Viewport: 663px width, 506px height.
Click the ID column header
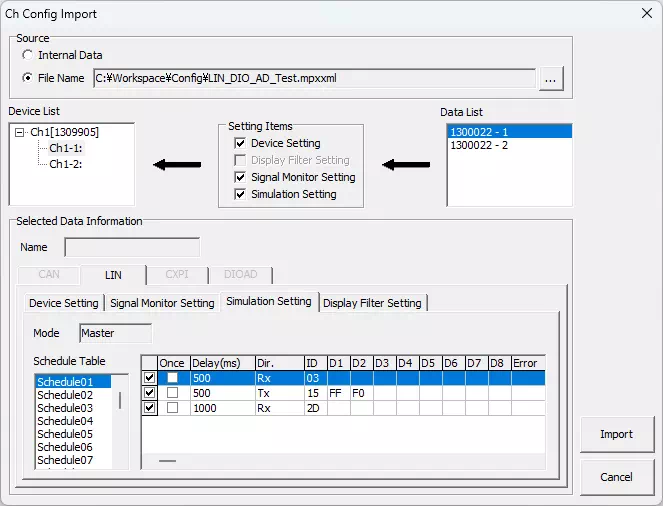click(316, 363)
